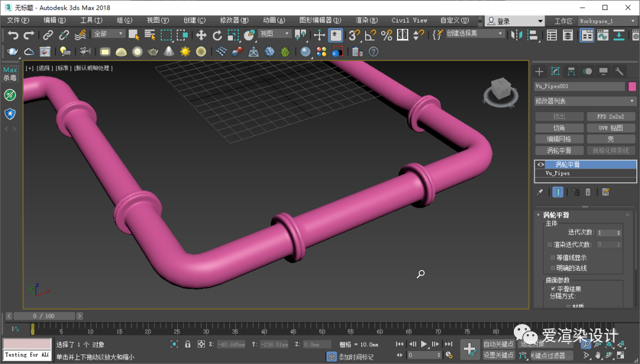Open the 渲染(R) menu
The image size is (640, 364).
click(367, 20)
